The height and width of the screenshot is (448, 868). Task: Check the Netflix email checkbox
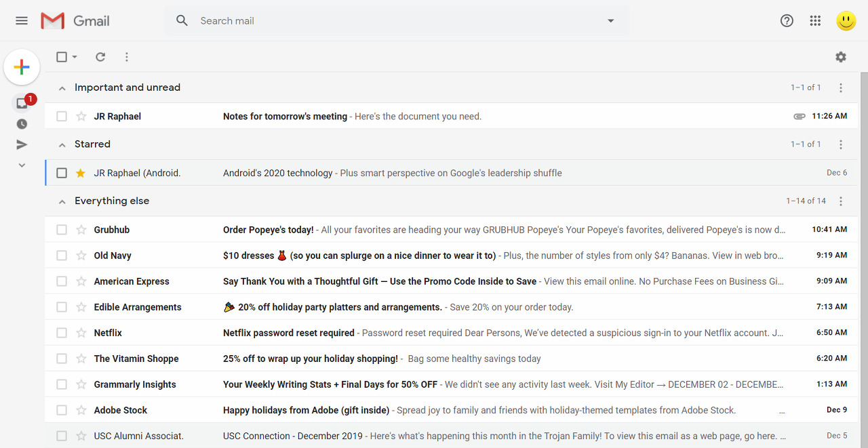click(x=62, y=333)
